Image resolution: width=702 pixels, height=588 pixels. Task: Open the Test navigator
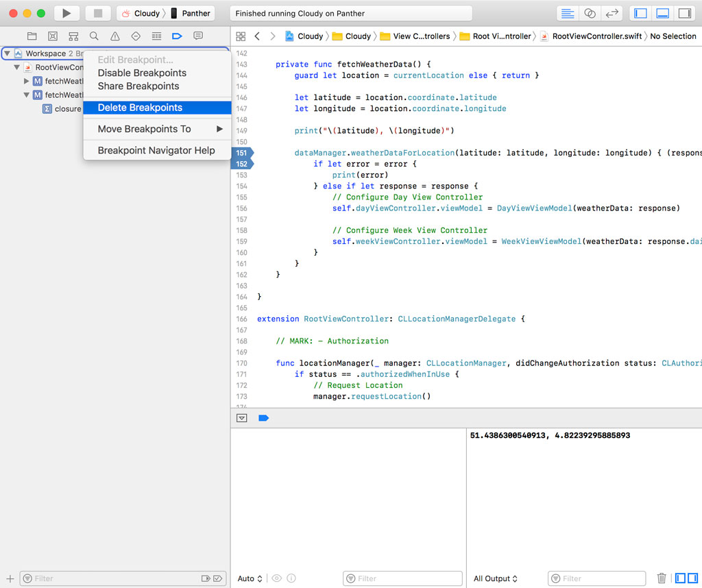[135, 36]
